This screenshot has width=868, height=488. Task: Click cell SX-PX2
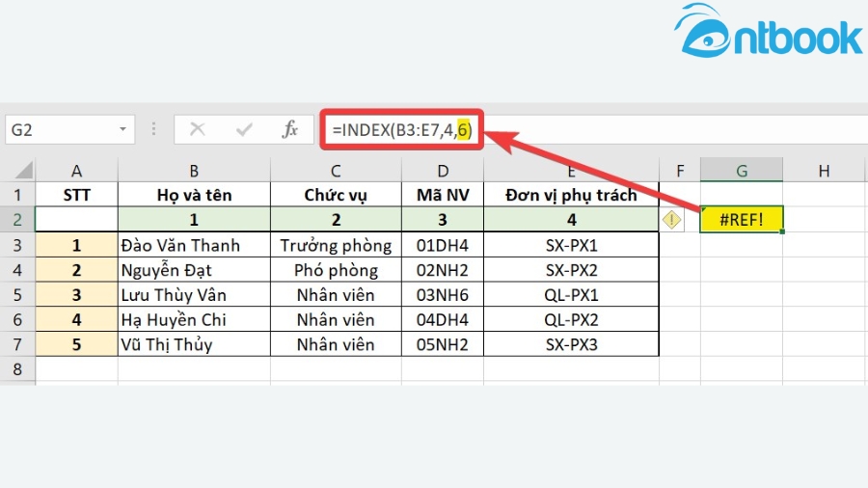571,269
